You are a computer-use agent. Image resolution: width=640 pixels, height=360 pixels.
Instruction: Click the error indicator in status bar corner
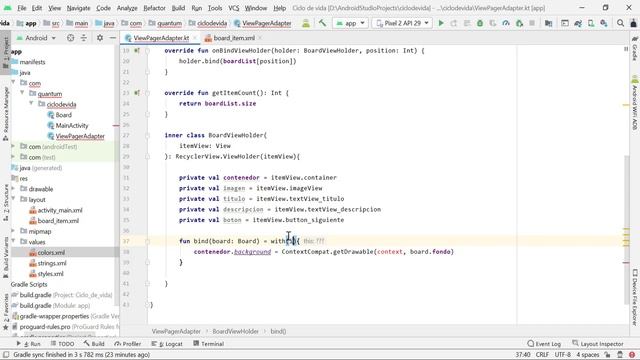[x=632, y=355]
